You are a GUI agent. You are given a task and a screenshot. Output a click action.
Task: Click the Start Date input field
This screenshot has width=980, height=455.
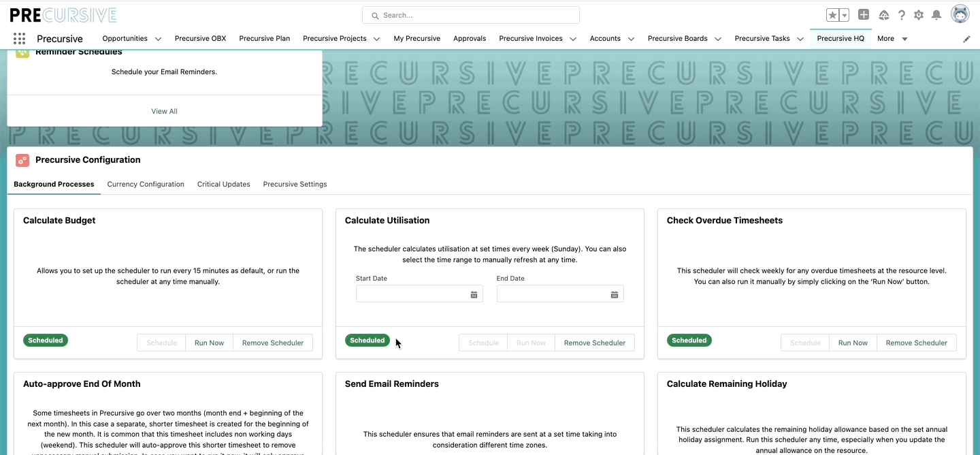click(x=419, y=294)
